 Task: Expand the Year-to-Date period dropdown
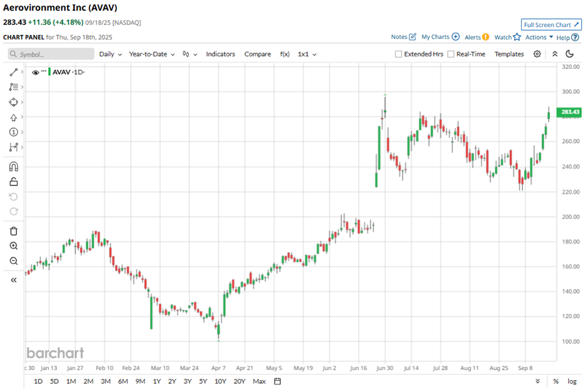[151, 54]
